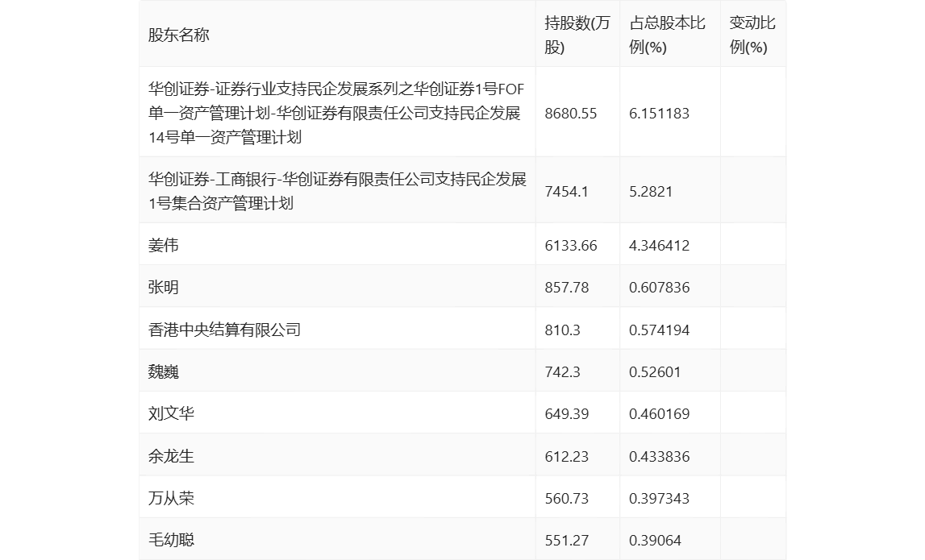Select the holding value 8680.55
The image size is (925, 560).
click(x=570, y=113)
